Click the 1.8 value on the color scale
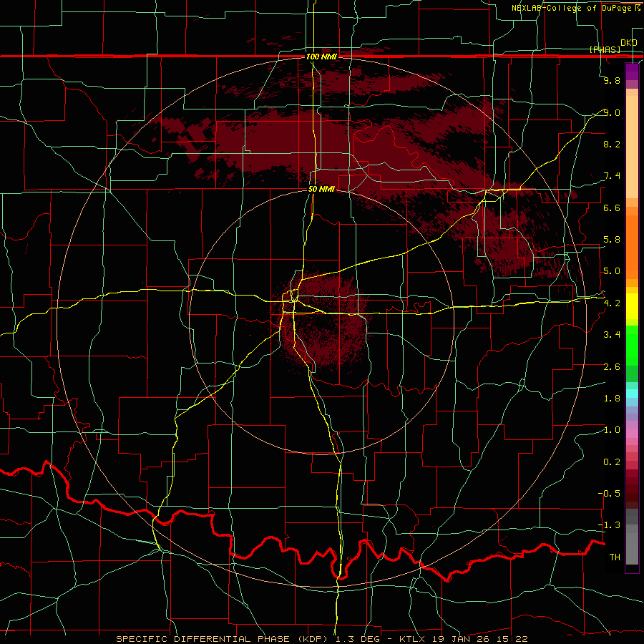This screenshot has width=644, height=644. tap(612, 398)
